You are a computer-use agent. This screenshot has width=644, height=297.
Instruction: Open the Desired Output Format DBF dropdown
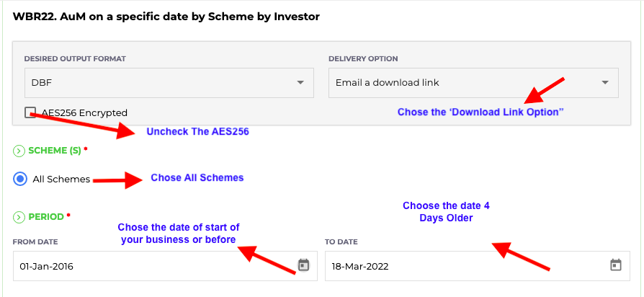tap(169, 83)
